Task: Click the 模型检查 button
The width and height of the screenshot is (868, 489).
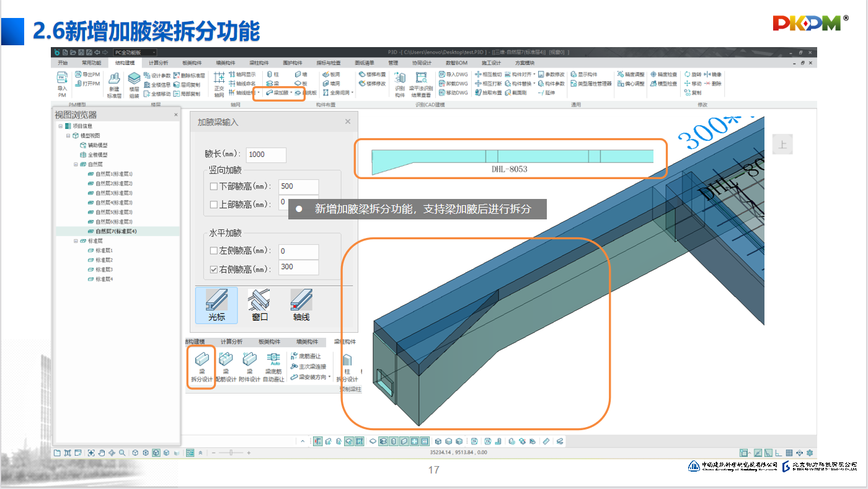Action: [x=664, y=84]
